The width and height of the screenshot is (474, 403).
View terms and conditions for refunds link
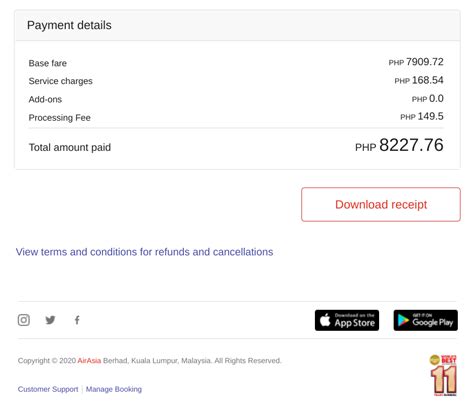[x=144, y=252]
